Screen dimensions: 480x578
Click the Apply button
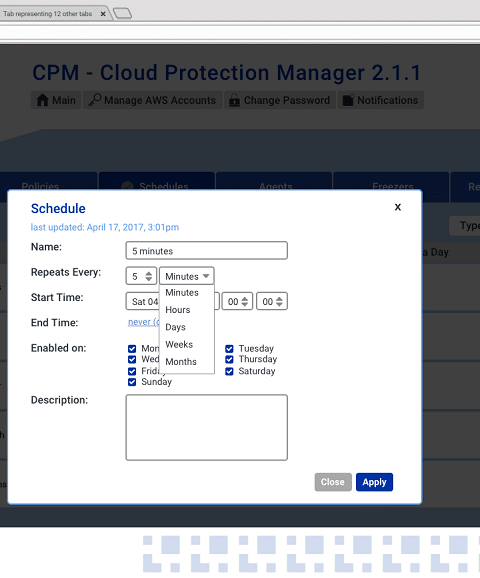tap(374, 482)
